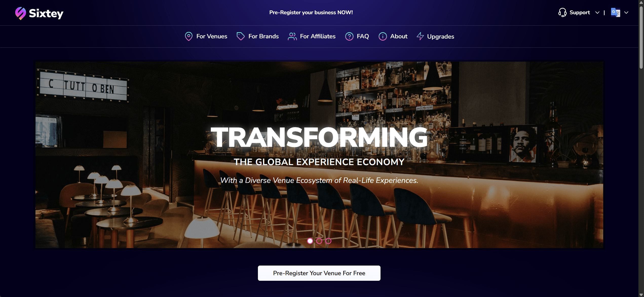The height and width of the screenshot is (297, 644).
Task: Select the third carousel slide dot
Action: point(328,241)
